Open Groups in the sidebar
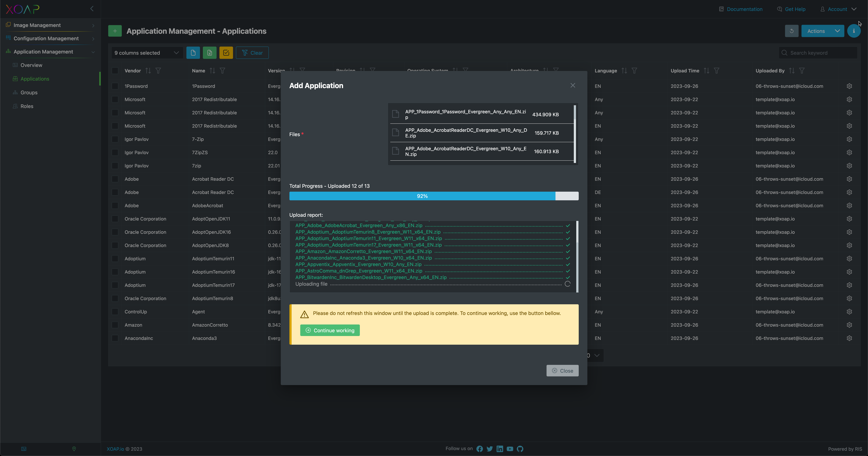This screenshot has height=456, width=868. point(29,93)
